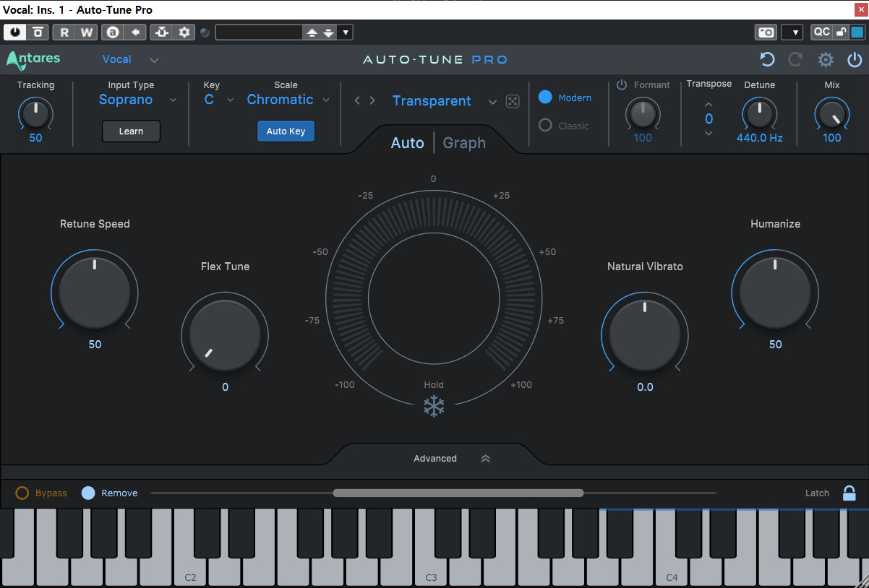
Task: Click the Auto Key button
Action: point(286,131)
